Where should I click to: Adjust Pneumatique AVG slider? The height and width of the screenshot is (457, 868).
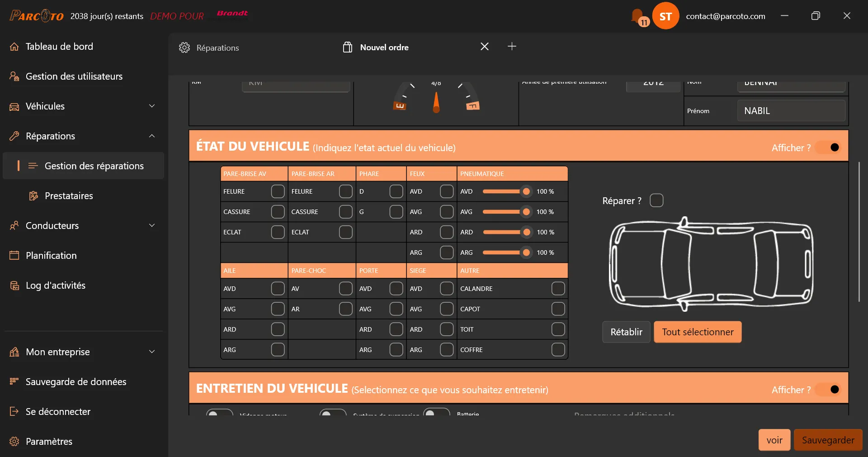(x=506, y=212)
